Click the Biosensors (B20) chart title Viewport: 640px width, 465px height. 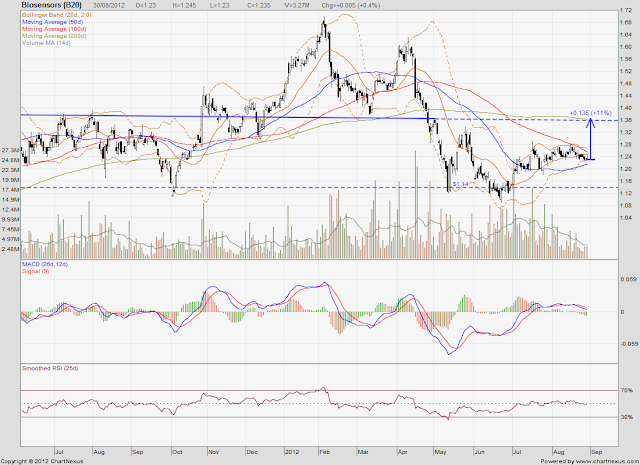[51, 5]
